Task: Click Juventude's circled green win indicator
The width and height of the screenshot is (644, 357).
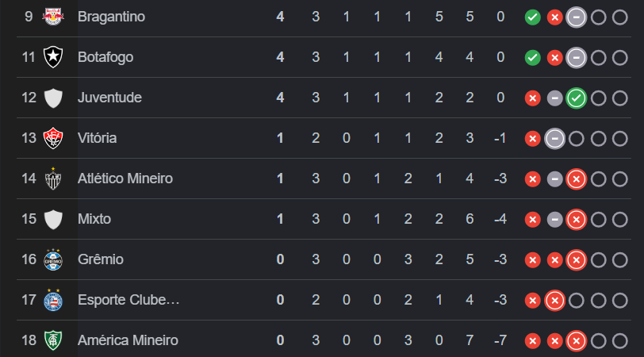Action: tap(577, 98)
